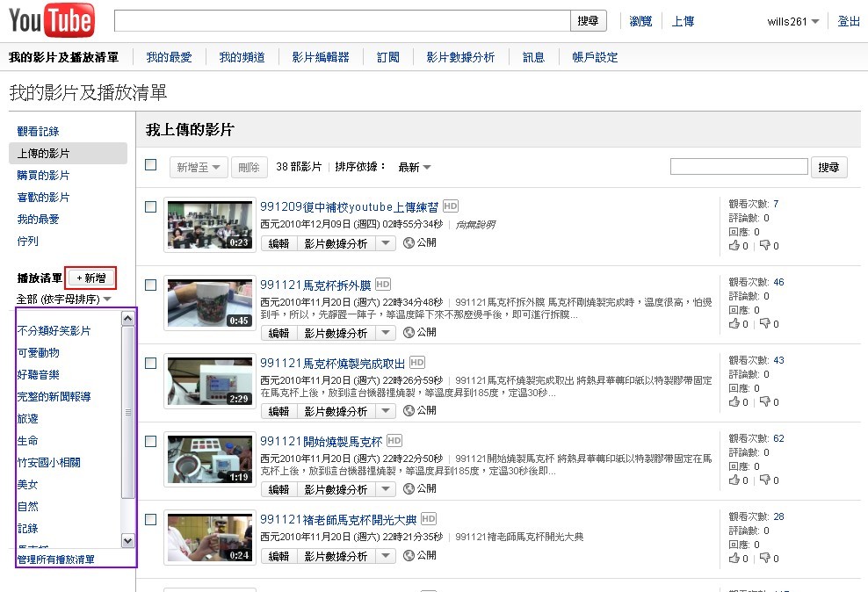868x592 pixels.
Task: Click the playlist list scrollbar down arrow
Action: coord(128,540)
